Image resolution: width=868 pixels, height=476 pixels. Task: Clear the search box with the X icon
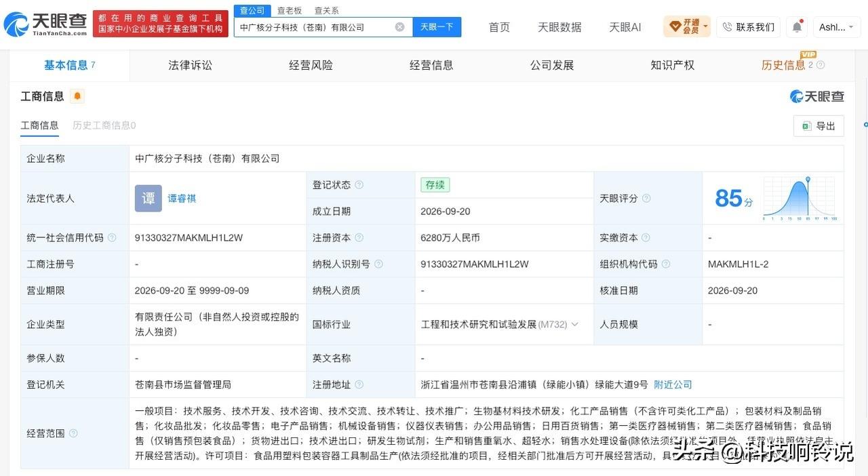[400, 27]
